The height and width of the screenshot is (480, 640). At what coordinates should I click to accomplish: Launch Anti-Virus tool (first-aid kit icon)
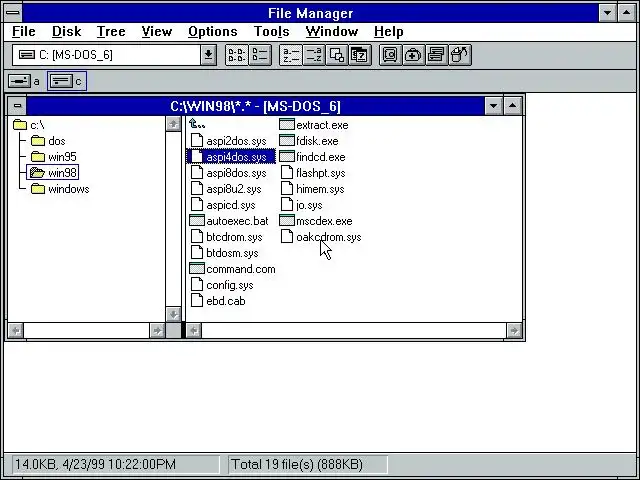(413, 55)
